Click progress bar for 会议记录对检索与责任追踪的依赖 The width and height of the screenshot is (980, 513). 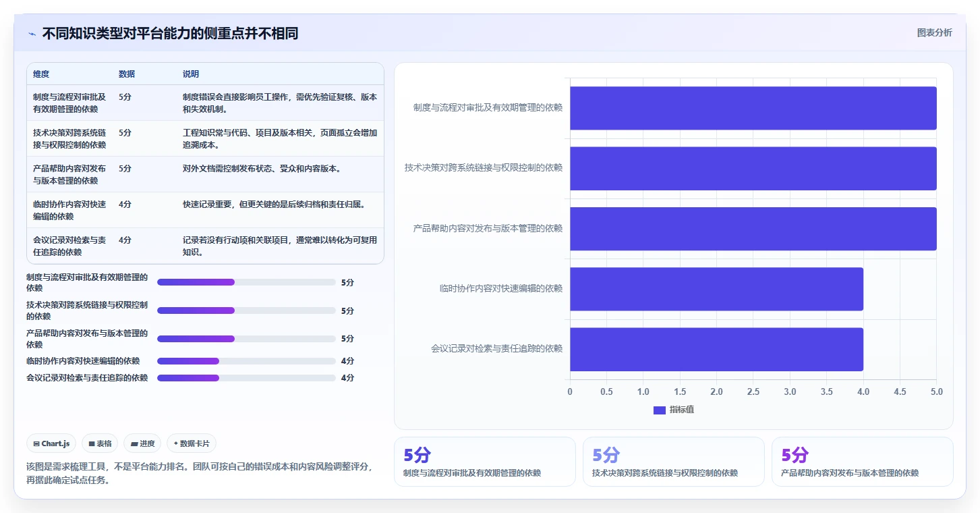[x=246, y=378]
